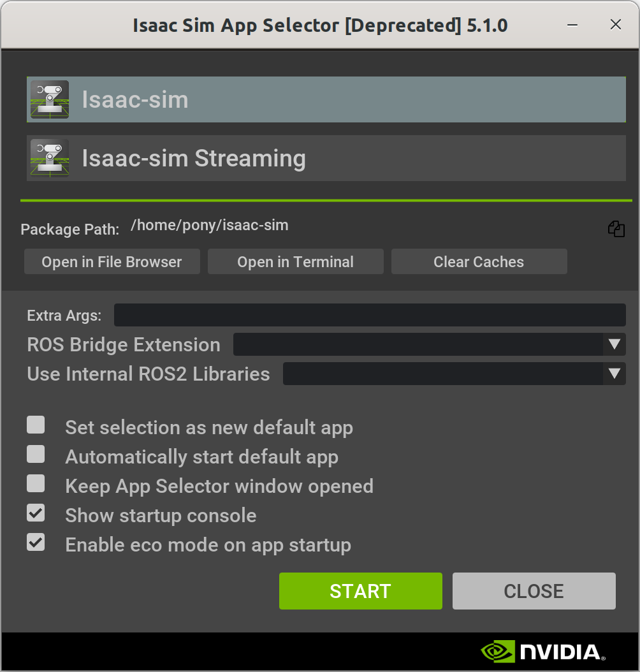
Task: Open package path in File Browser
Action: click(112, 261)
